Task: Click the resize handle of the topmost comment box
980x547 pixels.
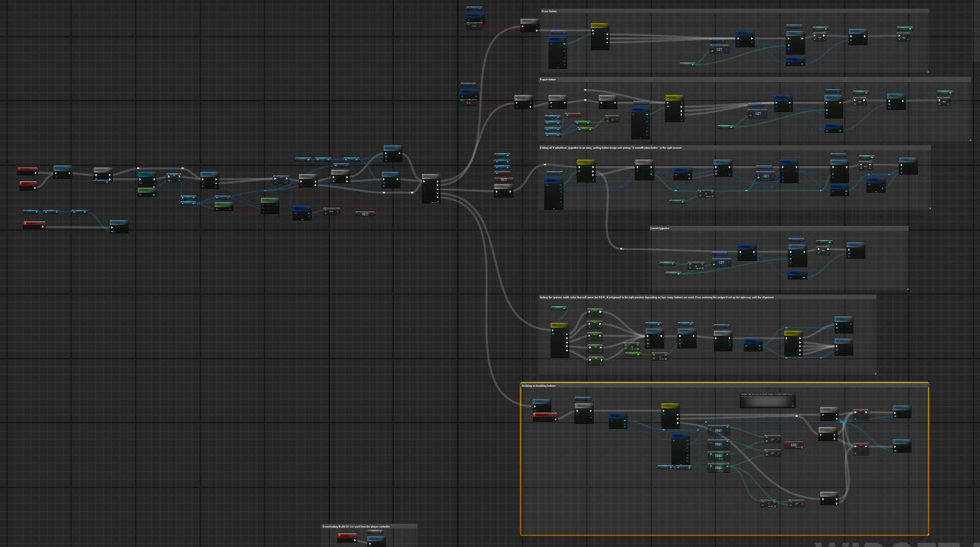Action: [x=927, y=71]
